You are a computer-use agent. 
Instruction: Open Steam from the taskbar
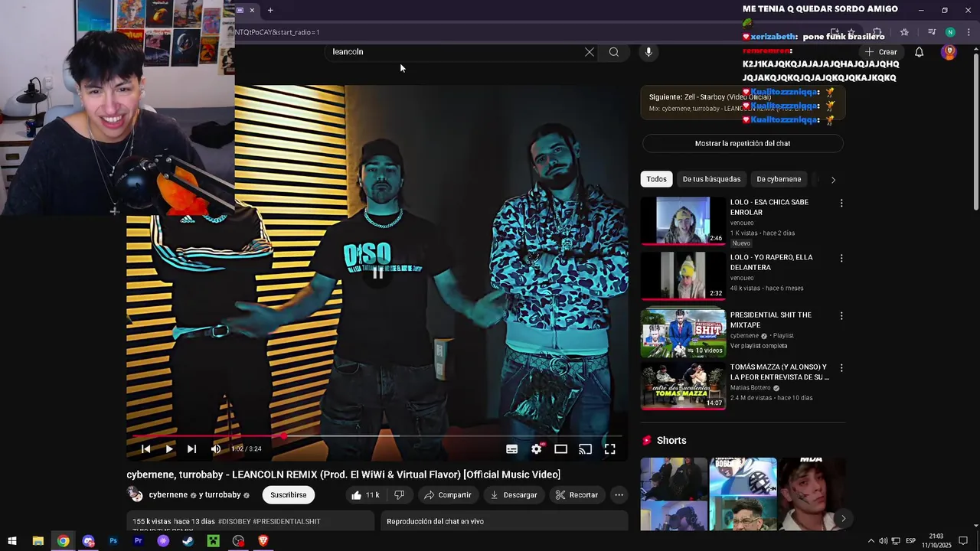tap(188, 541)
